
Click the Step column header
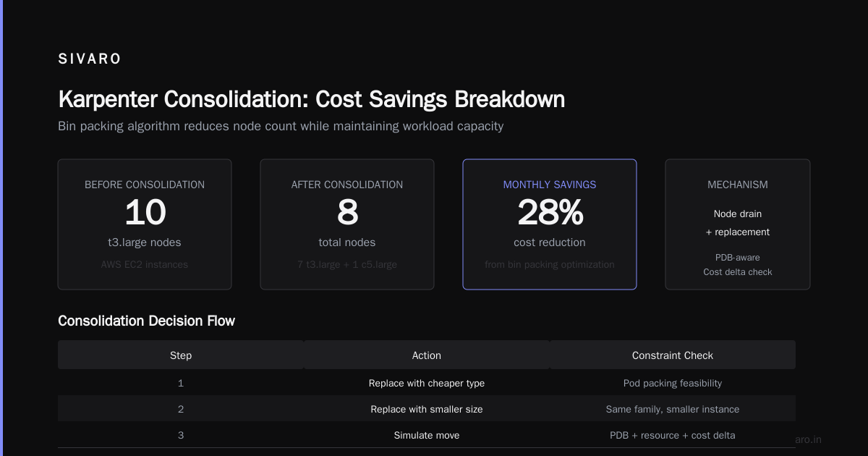pyautogui.click(x=181, y=355)
